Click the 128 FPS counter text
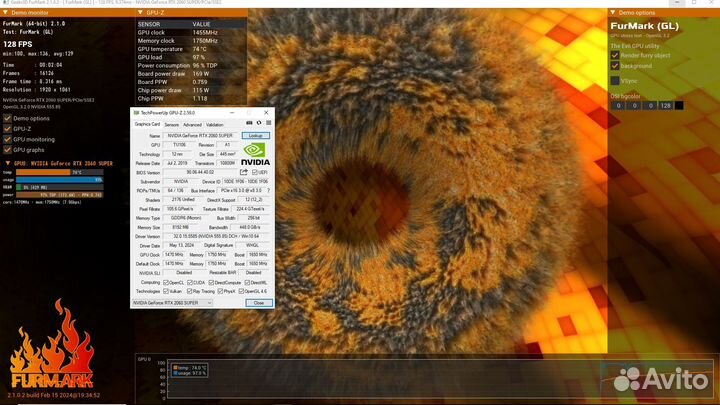720x405 pixels. (x=17, y=45)
